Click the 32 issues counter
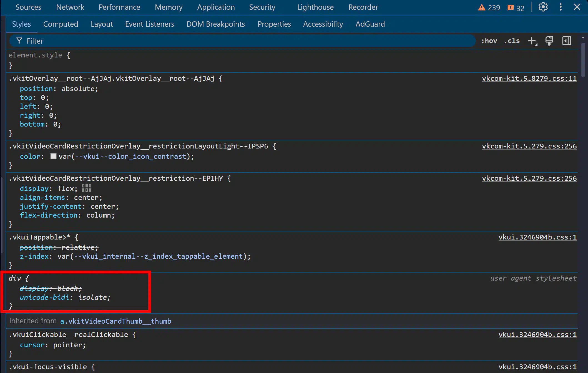The width and height of the screenshot is (588, 373). coord(516,8)
